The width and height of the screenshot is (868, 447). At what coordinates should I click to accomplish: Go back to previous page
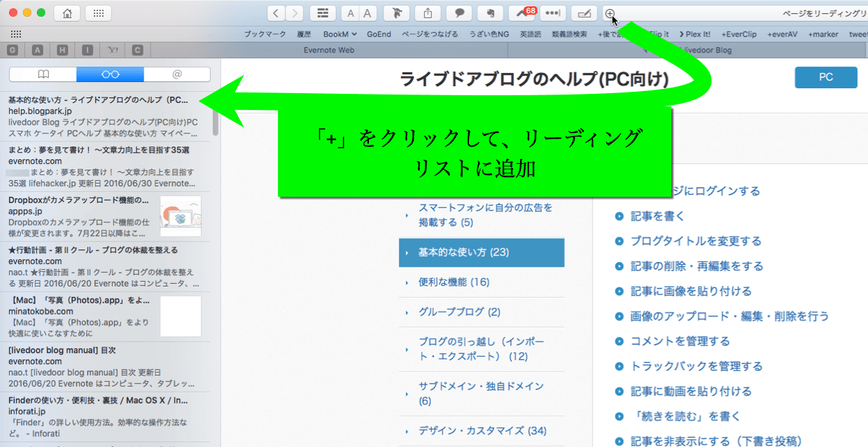tap(276, 13)
